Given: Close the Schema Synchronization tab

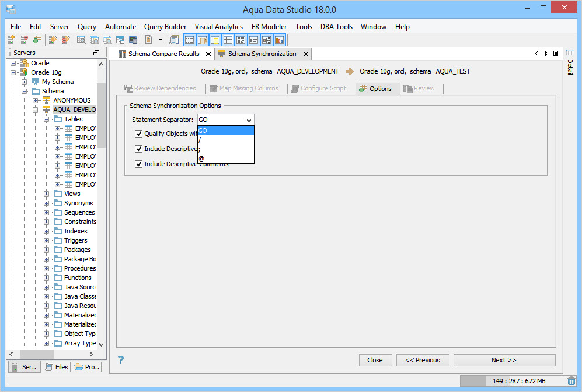Looking at the screenshot, I should click(306, 54).
